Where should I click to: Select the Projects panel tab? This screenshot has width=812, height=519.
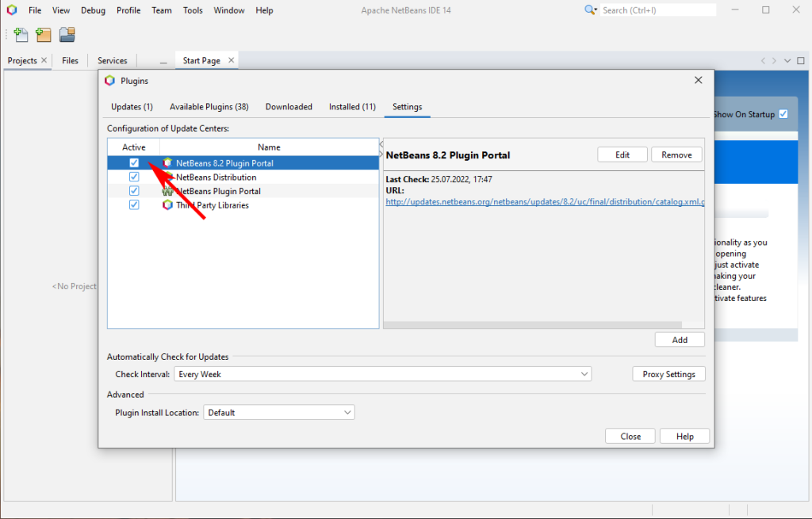point(22,60)
